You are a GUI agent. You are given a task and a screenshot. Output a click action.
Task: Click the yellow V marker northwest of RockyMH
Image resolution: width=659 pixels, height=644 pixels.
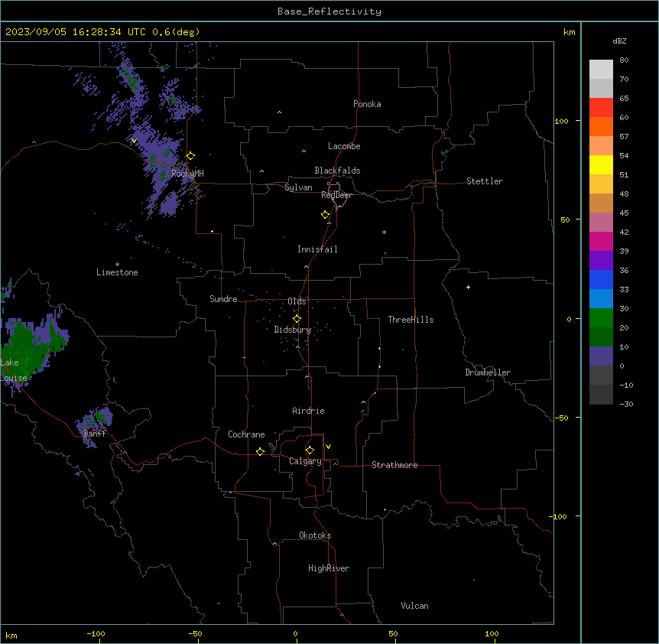(134, 141)
